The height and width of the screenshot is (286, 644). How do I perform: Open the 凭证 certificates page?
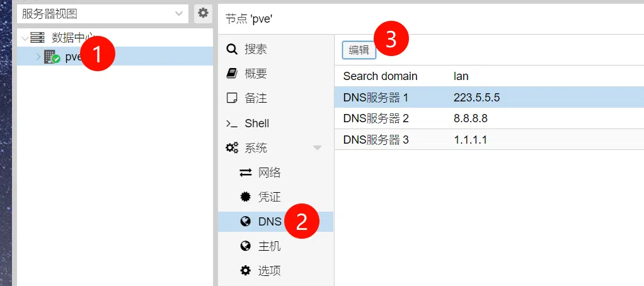point(269,197)
